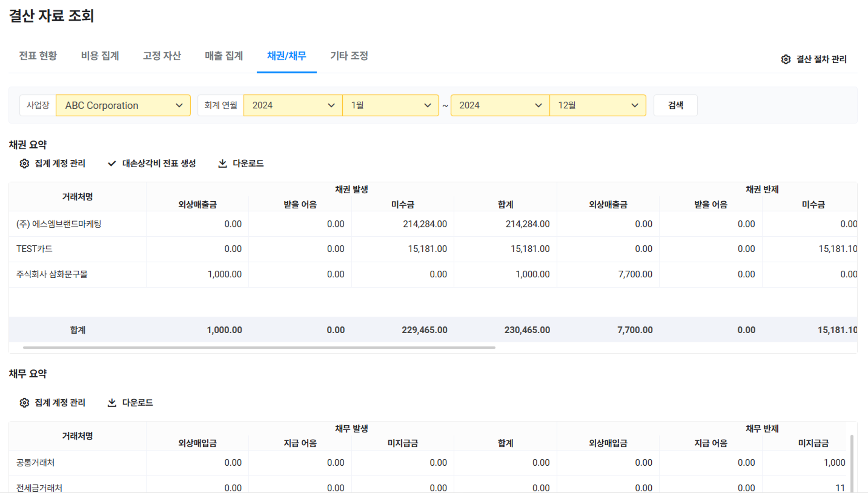Click checkmark icon for 대손상각비 전표 생성
Screen dimensions: 868x493
pyautogui.click(x=112, y=163)
